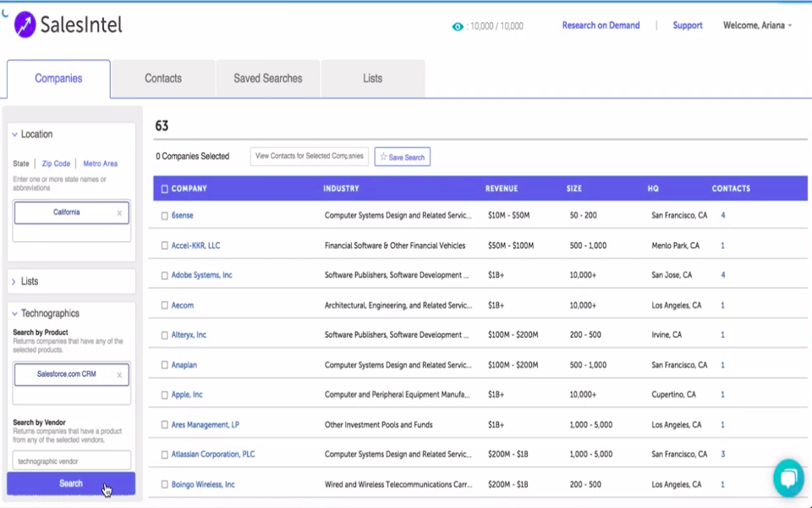The width and height of the screenshot is (812, 508).
Task: Check the Aecom row checkbox
Action: pos(165,306)
